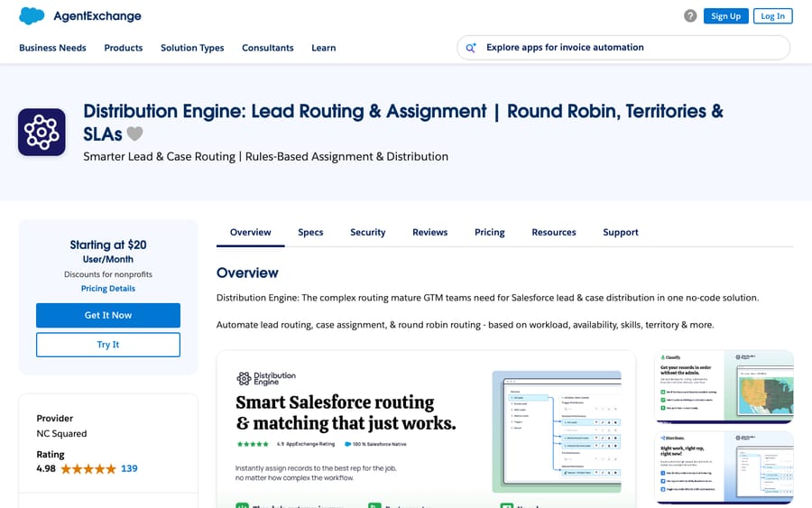Image resolution: width=812 pixels, height=508 pixels.
Task: Click the Try It button
Action: [108, 345]
